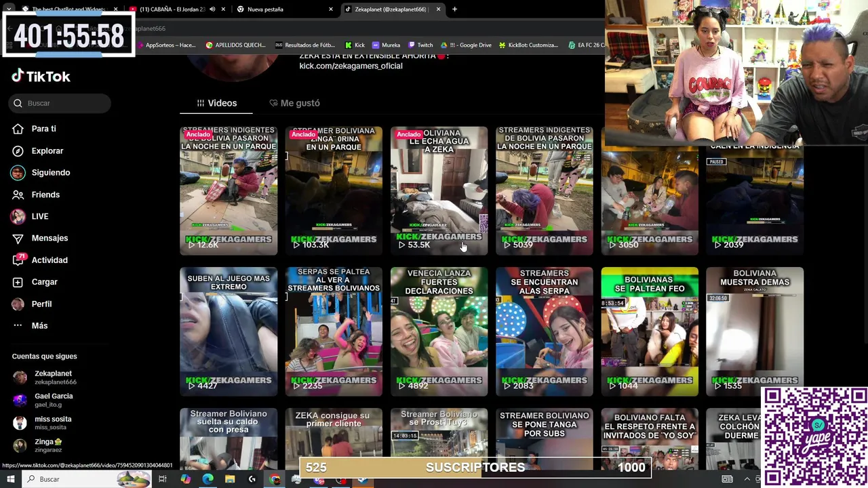Screen dimensions: 868x488
Task: Switch to the Nueva pestaña tab
Action: pos(265,9)
